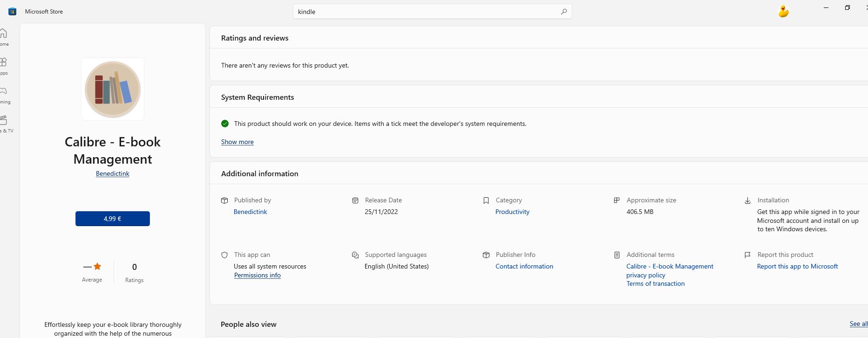Click the Calibre app bookshelf icon
The image size is (868, 338).
tap(113, 89)
